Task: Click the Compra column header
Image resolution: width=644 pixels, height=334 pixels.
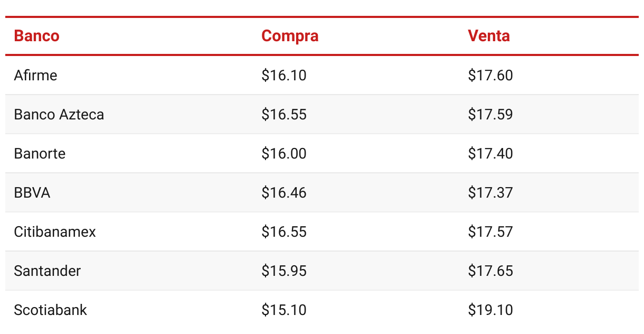Action: click(x=290, y=36)
